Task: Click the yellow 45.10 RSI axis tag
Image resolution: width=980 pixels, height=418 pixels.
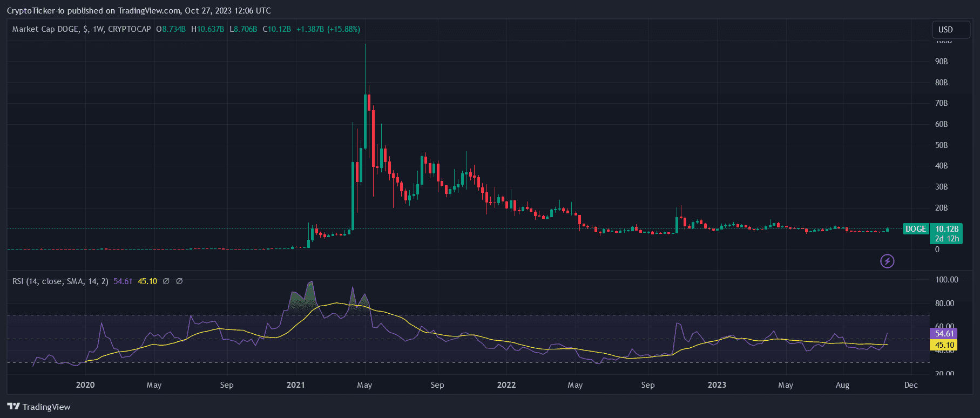Action: coord(944,345)
